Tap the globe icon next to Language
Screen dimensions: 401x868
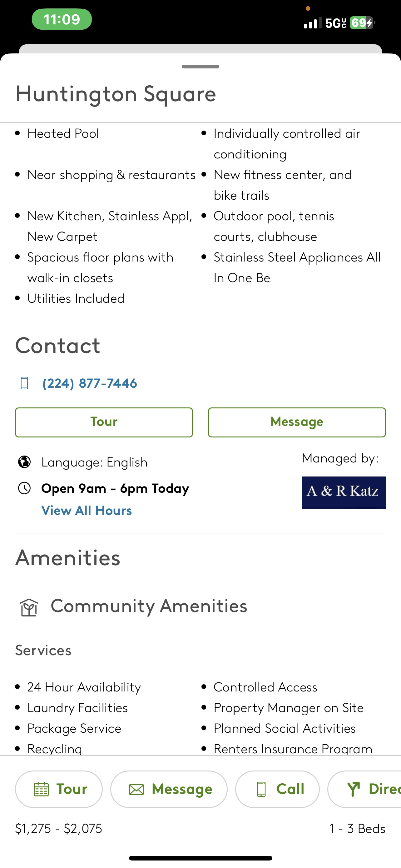[x=24, y=462]
